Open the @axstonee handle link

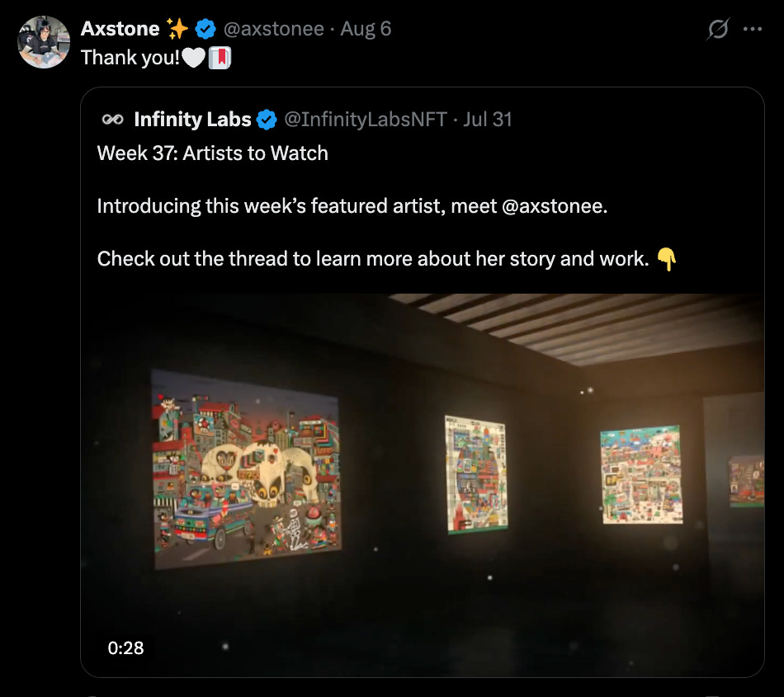click(273, 29)
